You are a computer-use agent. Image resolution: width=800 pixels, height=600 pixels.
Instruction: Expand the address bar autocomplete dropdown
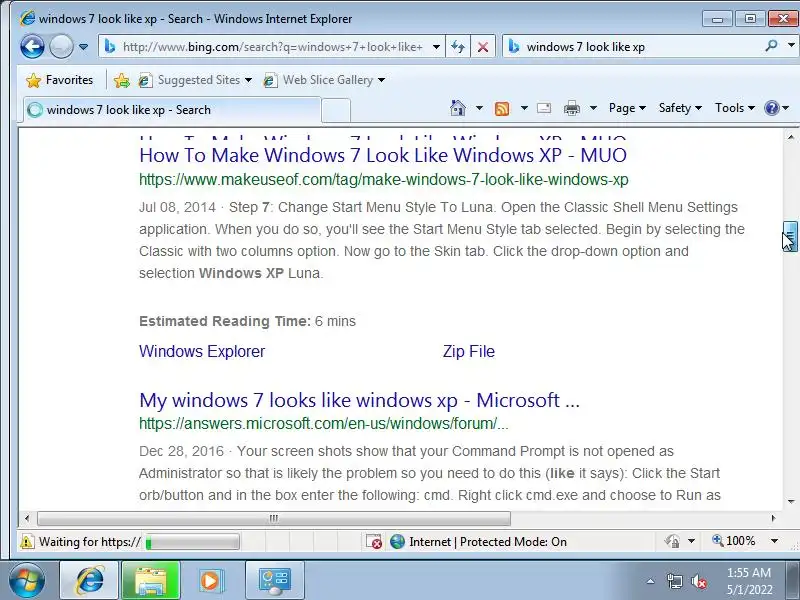pos(437,47)
